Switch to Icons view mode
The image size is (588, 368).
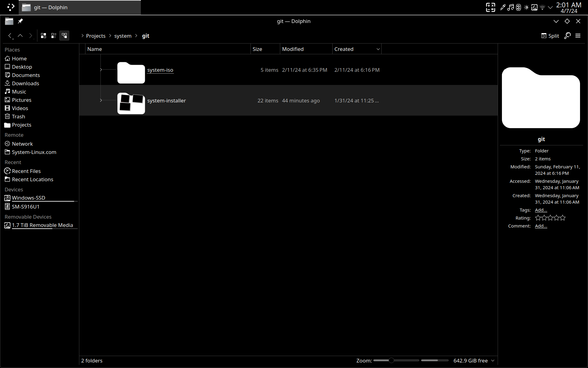pyautogui.click(x=43, y=36)
